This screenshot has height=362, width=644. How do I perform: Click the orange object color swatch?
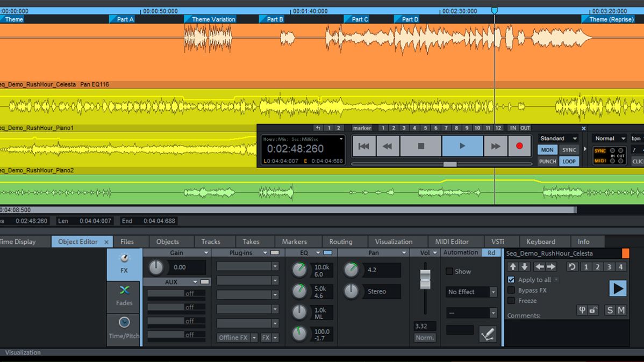[x=626, y=253]
